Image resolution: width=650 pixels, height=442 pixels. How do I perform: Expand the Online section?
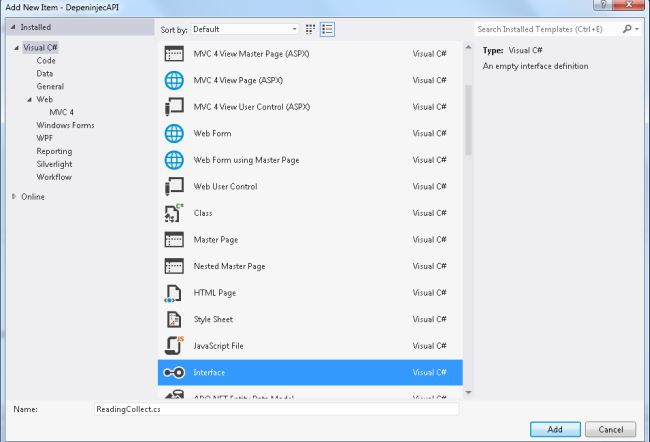click(14, 197)
